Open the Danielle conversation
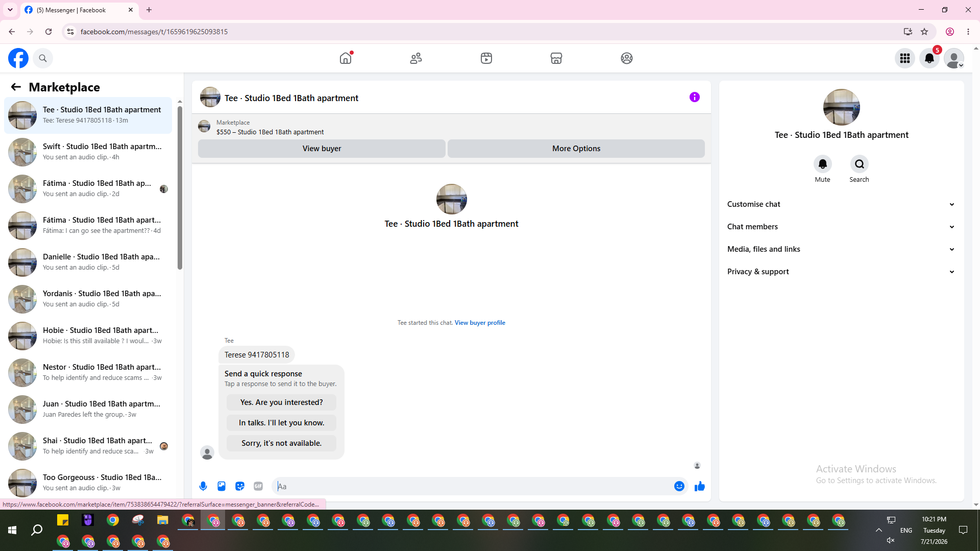The height and width of the screenshot is (551, 980). (88, 262)
